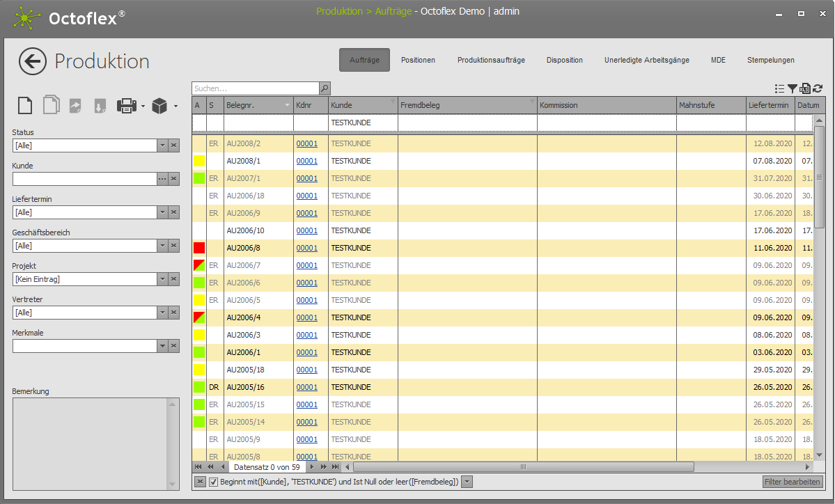Open customer link 00001 for AU2008/2
Viewport: 835px width, 504px height.
(306, 143)
